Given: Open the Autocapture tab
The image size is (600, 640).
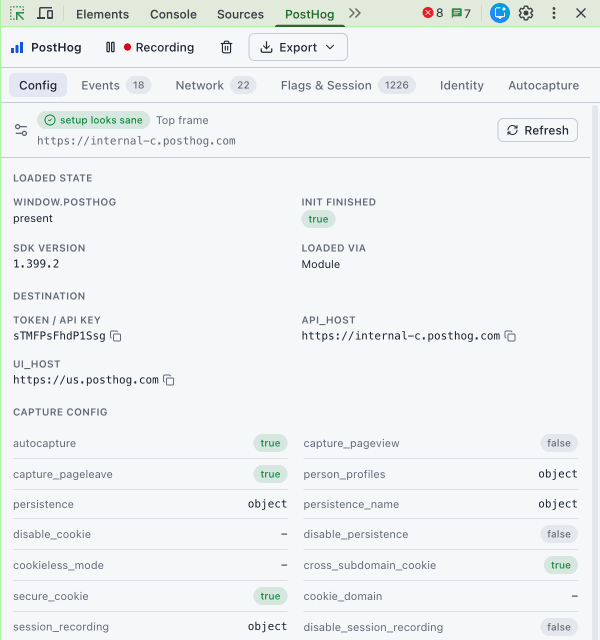Looking at the screenshot, I should point(543,85).
